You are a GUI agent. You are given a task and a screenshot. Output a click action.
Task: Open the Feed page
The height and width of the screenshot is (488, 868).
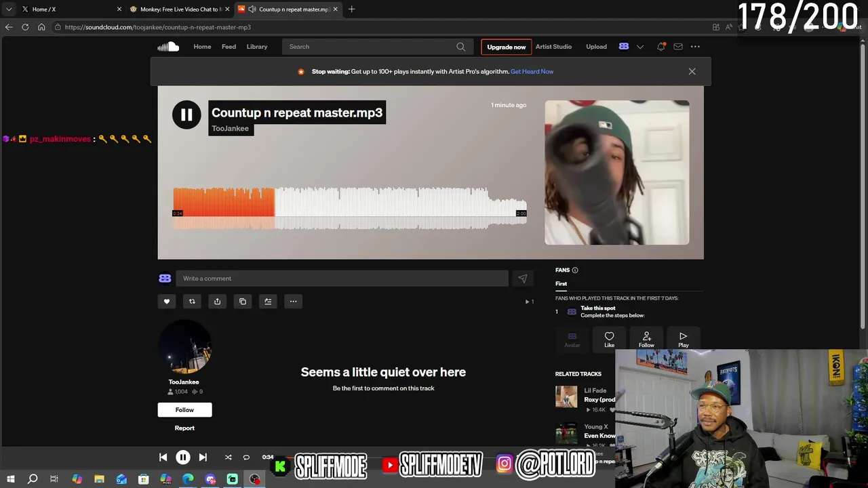229,47
